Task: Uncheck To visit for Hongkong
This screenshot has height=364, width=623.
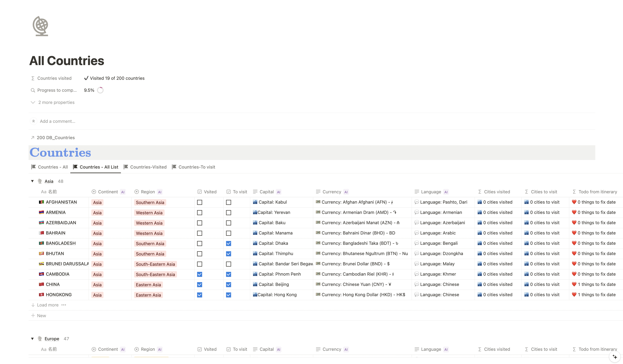Action: click(x=229, y=295)
